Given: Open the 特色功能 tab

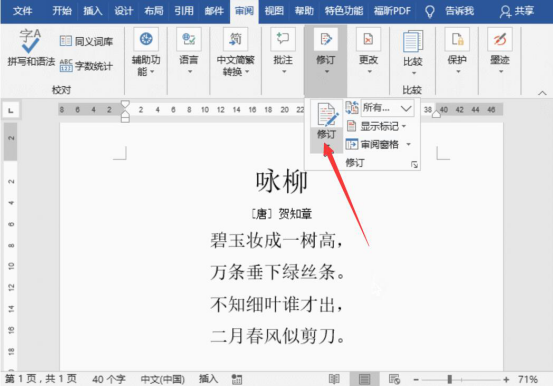Looking at the screenshot, I should (x=344, y=11).
